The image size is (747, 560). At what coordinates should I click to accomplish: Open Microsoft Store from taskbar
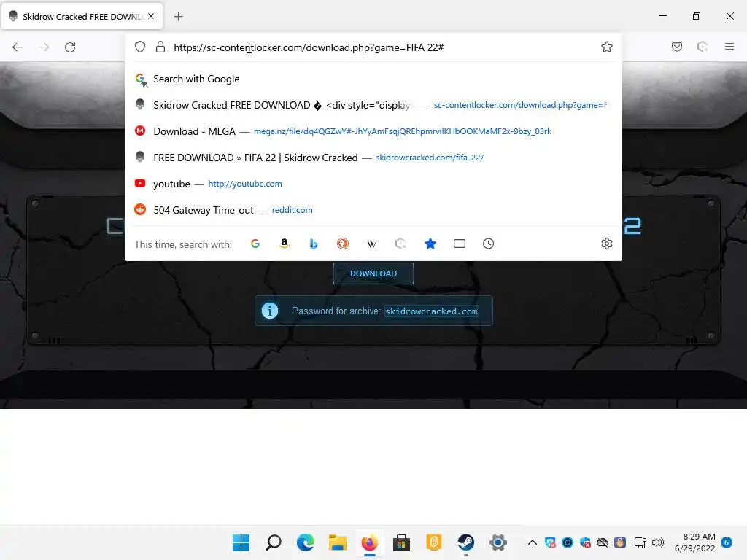coord(402,542)
